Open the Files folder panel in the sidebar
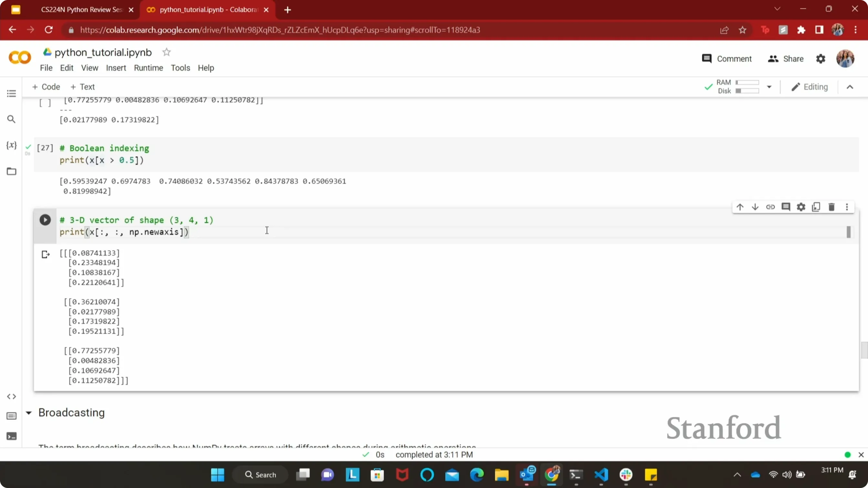The height and width of the screenshot is (488, 868). point(11,171)
